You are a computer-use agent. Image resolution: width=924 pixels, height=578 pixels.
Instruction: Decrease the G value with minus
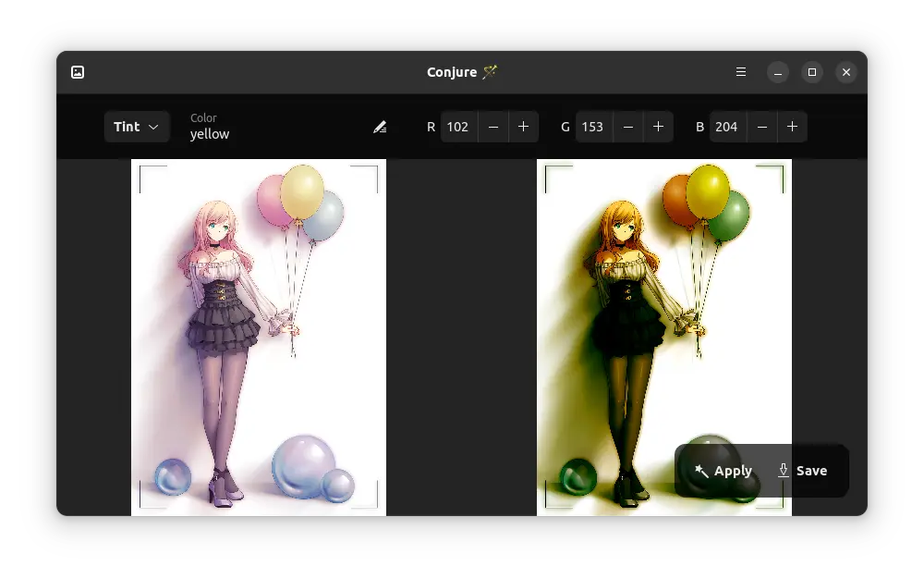[628, 127]
